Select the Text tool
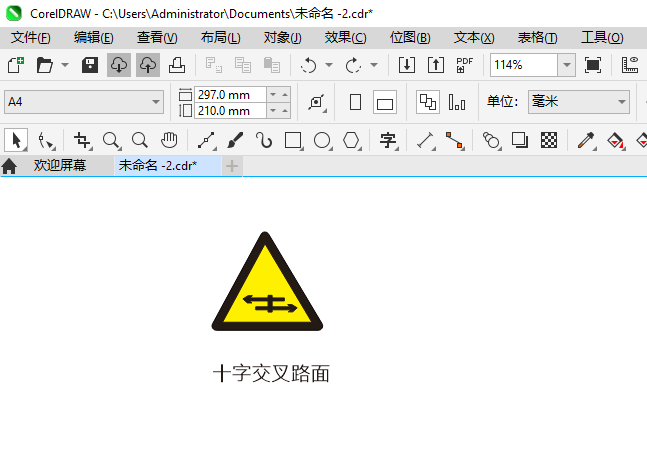This screenshot has width=647, height=472. point(388,141)
